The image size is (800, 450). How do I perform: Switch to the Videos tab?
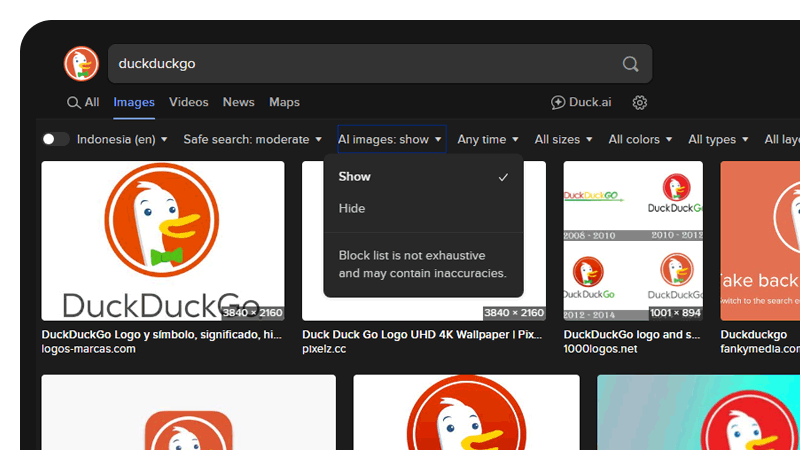click(x=189, y=103)
